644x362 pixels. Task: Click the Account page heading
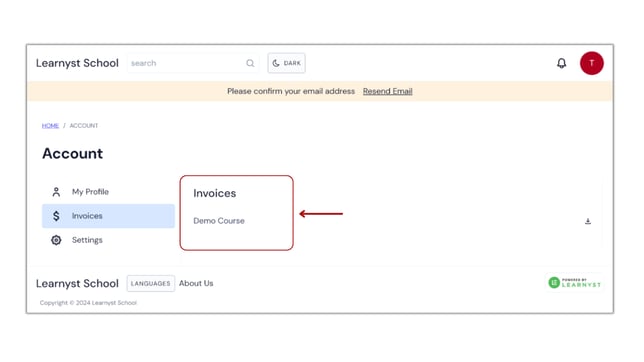coord(73,154)
